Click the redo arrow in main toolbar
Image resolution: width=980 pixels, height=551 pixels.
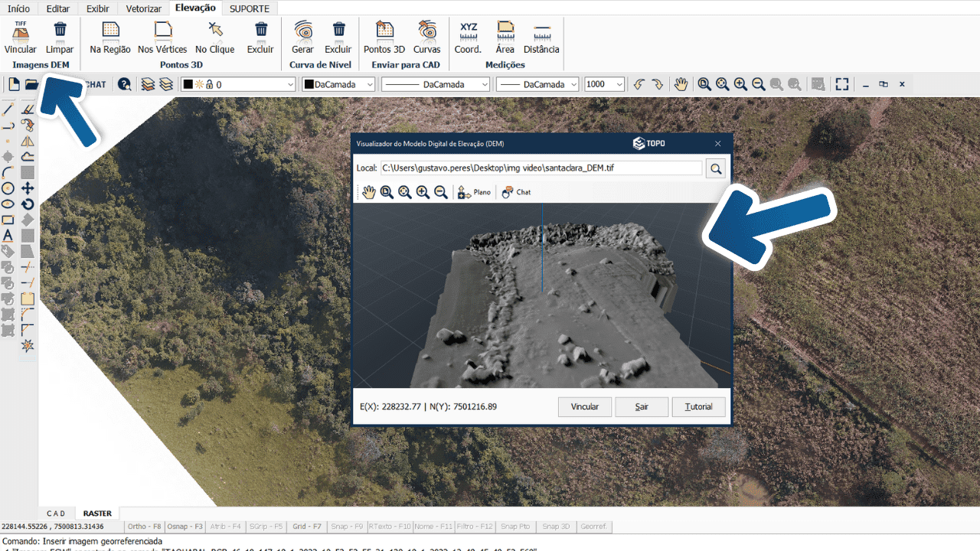point(657,84)
